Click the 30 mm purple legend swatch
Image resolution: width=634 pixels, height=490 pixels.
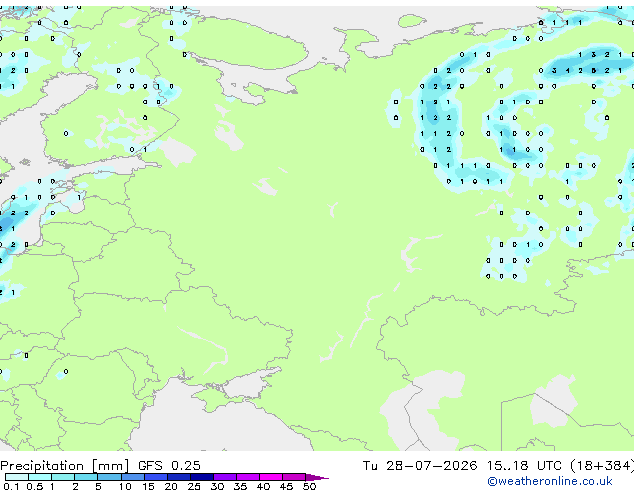(224, 477)
